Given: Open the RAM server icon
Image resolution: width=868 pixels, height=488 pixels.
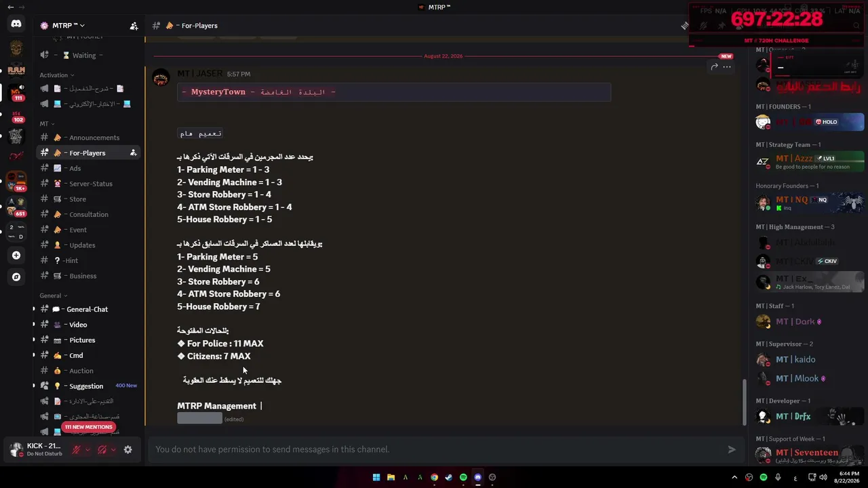Looking at the screenshot, I should (16, 70).
